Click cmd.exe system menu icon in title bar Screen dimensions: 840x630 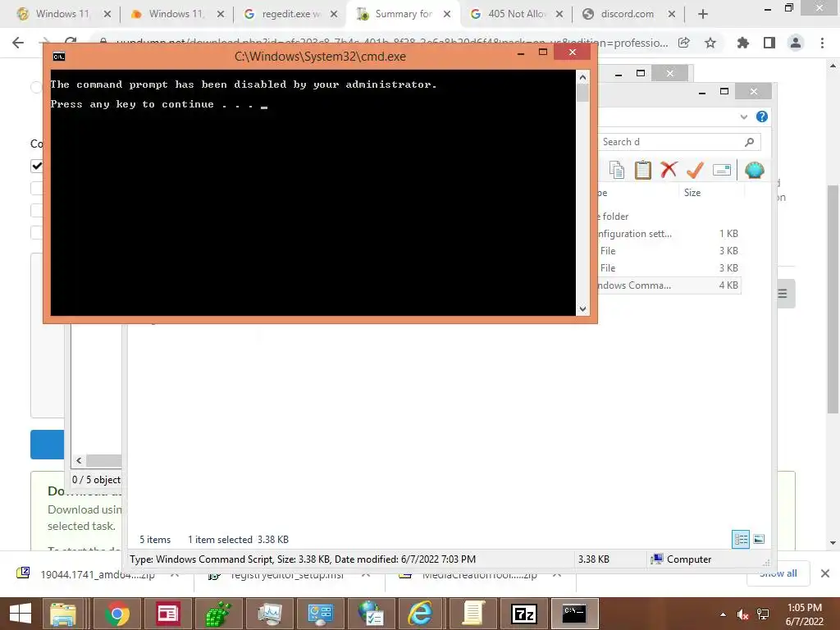point(59,57)
